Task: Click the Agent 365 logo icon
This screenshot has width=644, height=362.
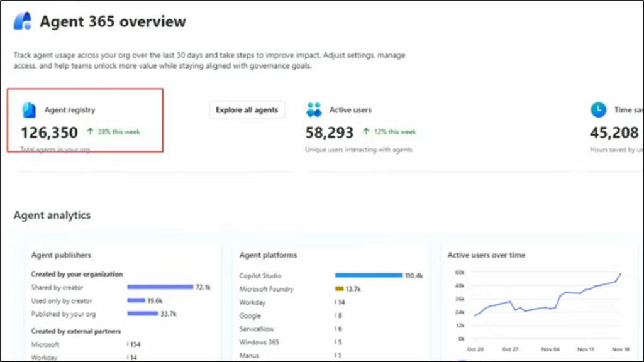Action: tap(23, 21)
